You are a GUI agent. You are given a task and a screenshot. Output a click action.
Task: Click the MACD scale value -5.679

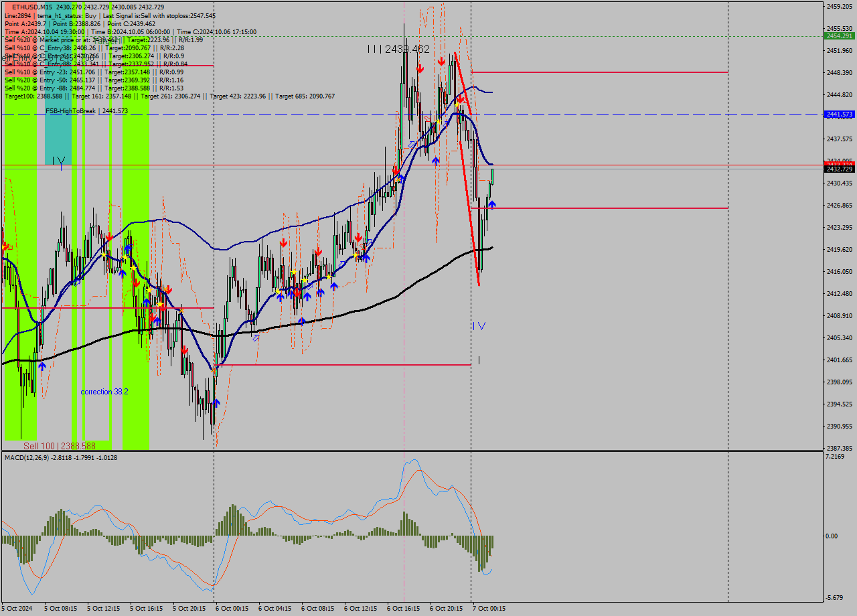click(835, 597)
